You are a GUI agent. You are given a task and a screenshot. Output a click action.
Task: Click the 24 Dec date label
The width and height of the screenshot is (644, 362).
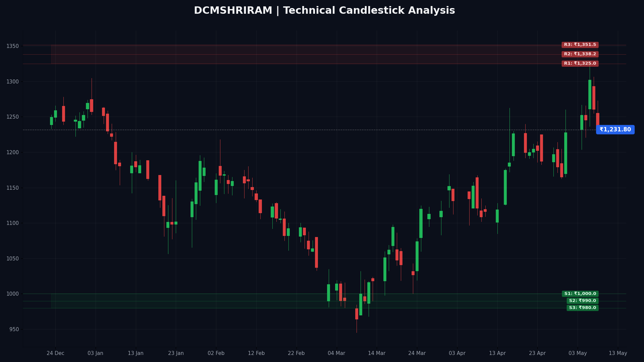(x=55, y=353)
